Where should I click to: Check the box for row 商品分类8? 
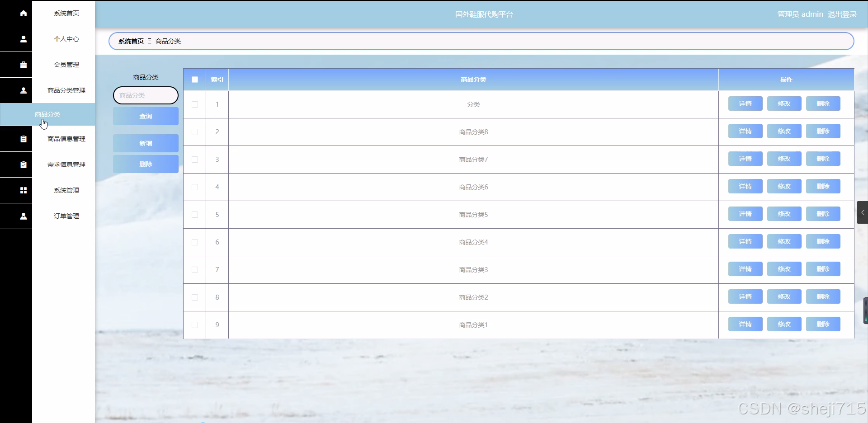(195, 132)
